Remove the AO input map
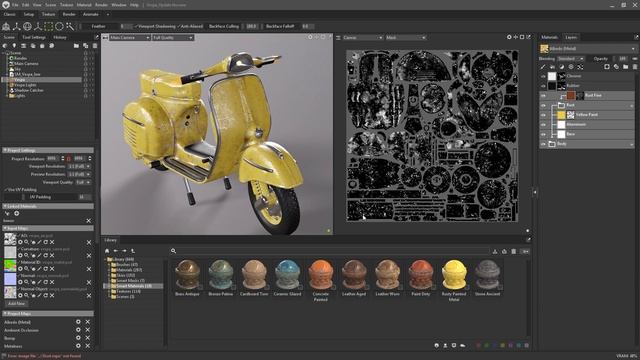 (x=89, y=242)
